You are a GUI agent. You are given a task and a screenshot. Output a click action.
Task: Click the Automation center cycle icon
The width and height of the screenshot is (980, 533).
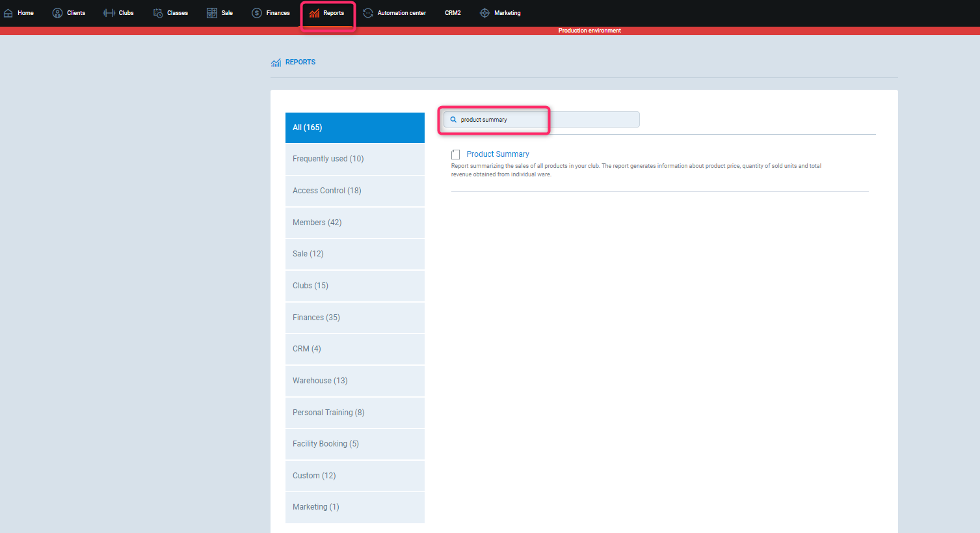click(x=368, y=13)
